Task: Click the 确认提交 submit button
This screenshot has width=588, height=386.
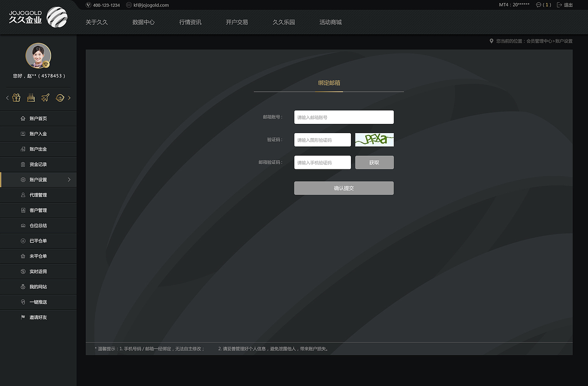Action: point(344,188)
